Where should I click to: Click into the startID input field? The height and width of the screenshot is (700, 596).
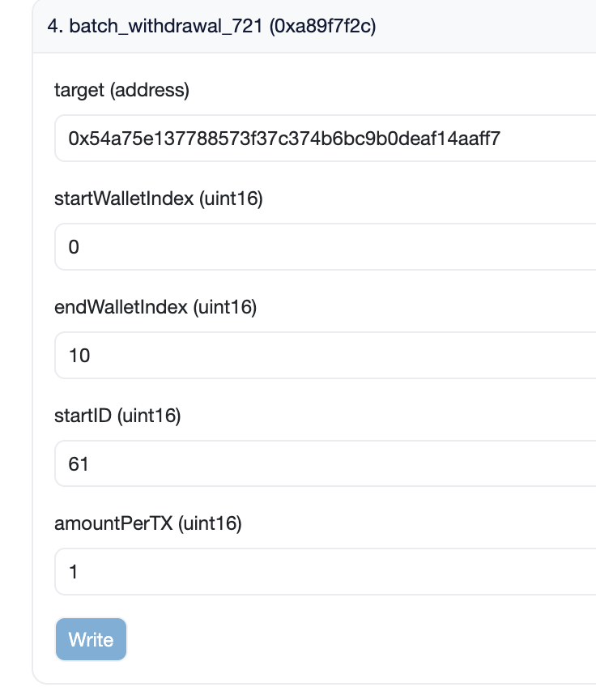(326, 464)
